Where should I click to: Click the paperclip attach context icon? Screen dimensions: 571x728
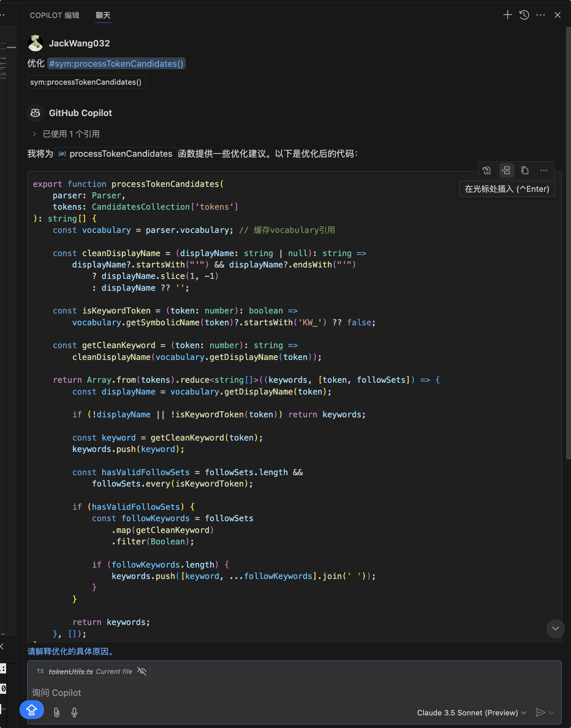(57, 712)
